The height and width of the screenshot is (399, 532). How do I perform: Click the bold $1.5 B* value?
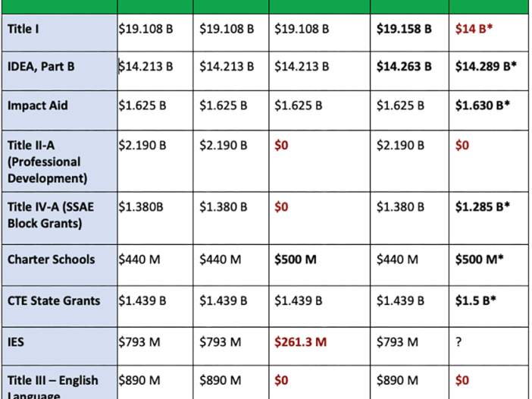[476, 300]
